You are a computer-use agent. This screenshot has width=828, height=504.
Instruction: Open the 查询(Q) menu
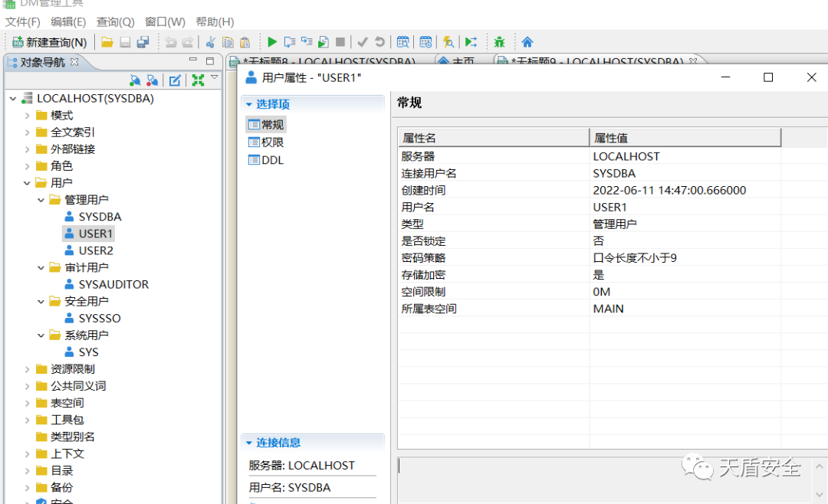[x=115, y=22]
